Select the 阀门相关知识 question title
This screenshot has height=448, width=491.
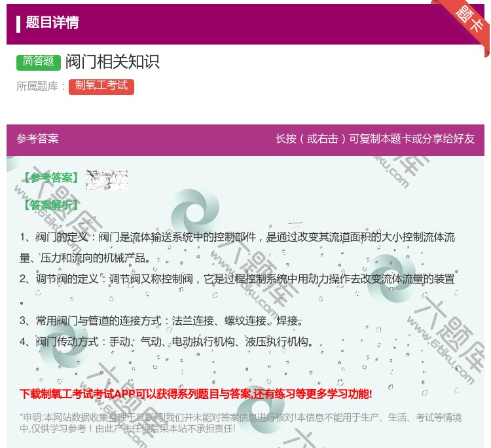113,62
